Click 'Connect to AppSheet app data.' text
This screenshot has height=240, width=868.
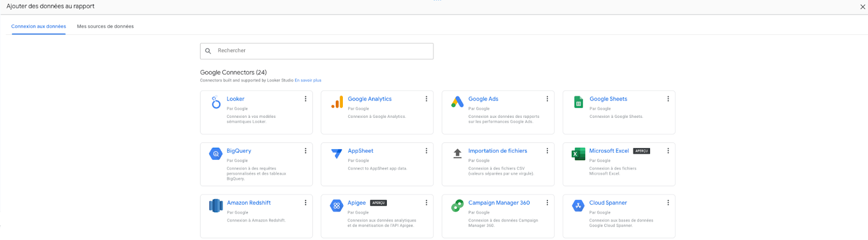[378, 169]
